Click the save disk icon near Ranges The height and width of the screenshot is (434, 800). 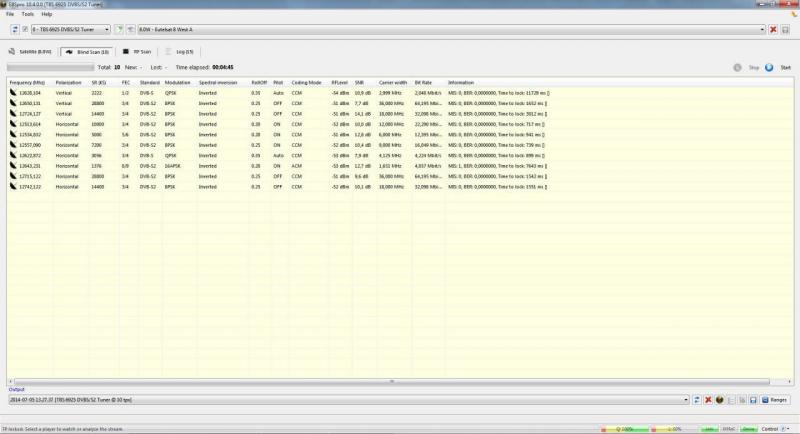(x=752, y=399)
